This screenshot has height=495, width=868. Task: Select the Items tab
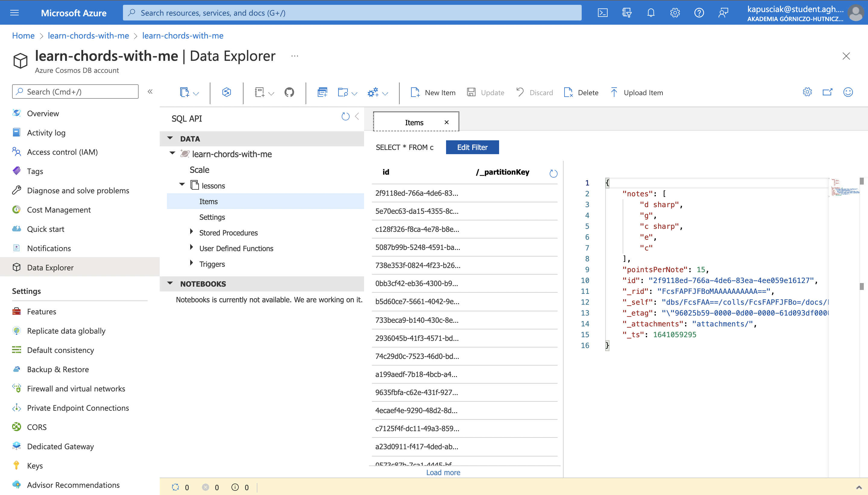[x=414, y=122]
